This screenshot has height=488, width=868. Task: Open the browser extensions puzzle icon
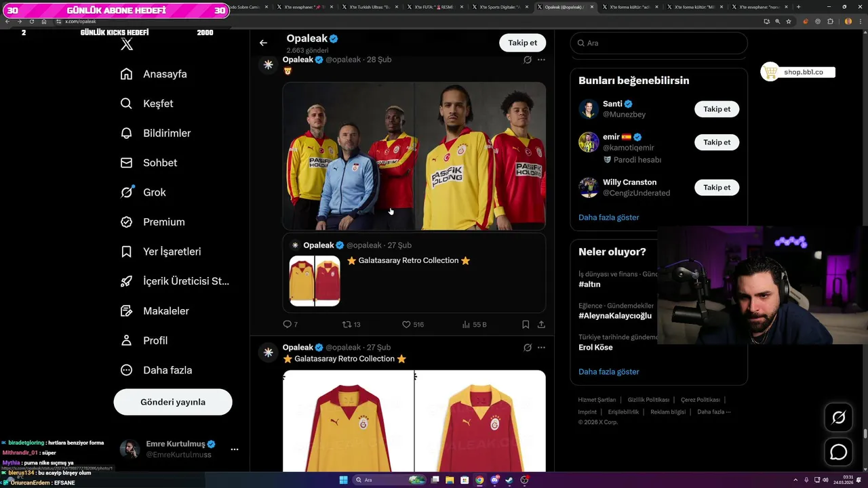[830, 22]
